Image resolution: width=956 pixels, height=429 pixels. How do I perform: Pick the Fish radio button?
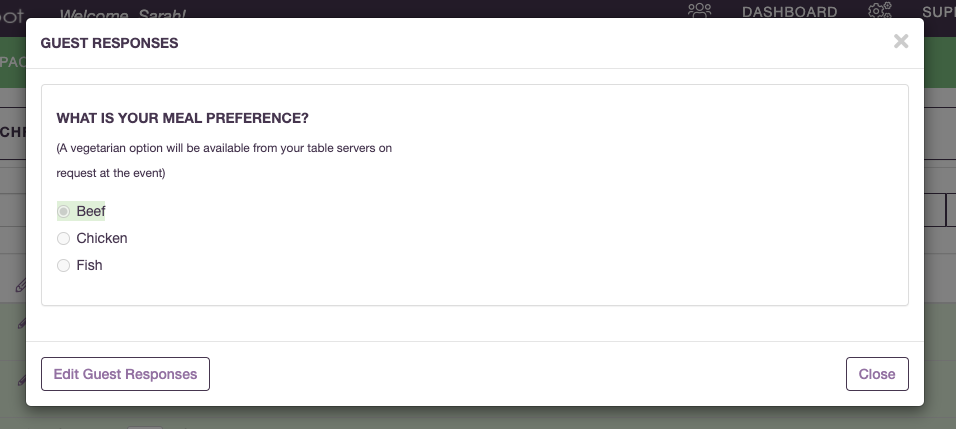pyautogui.click(x=63, y=265)
